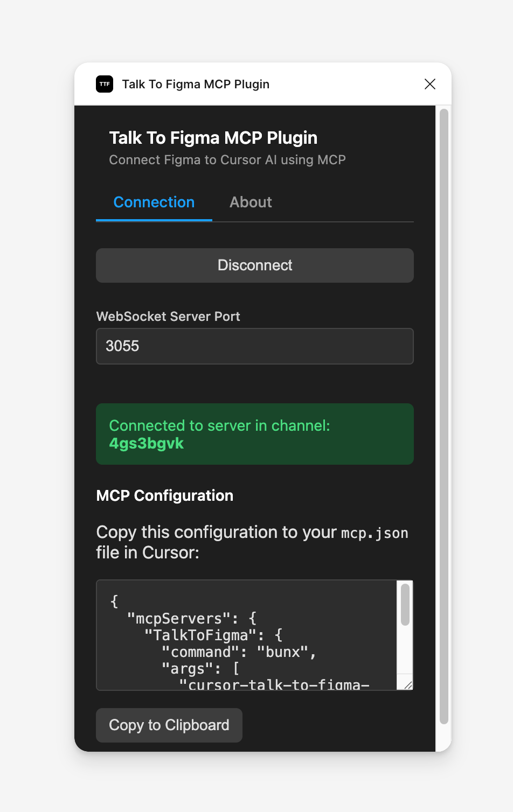
Task: Click the 'Connected to server in channel:' message
Action: pyautogui.click(x=220, y=425)
